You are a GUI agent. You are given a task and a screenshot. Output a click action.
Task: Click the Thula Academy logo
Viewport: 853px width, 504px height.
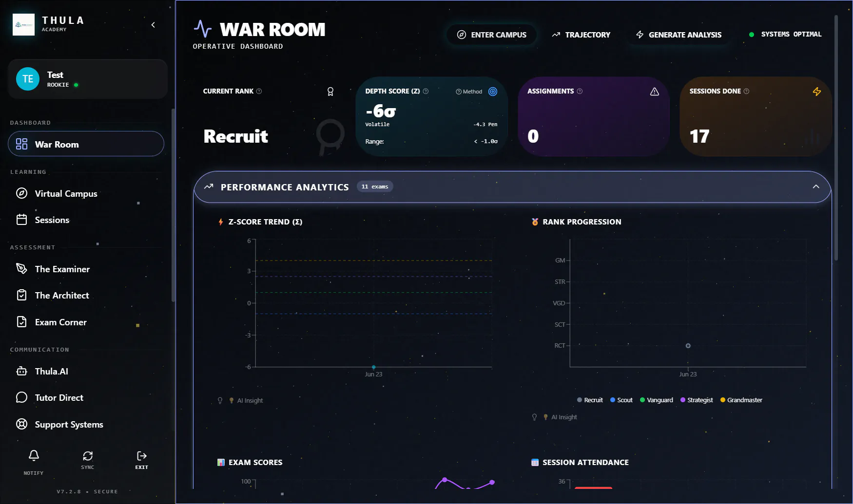(23, 24)
